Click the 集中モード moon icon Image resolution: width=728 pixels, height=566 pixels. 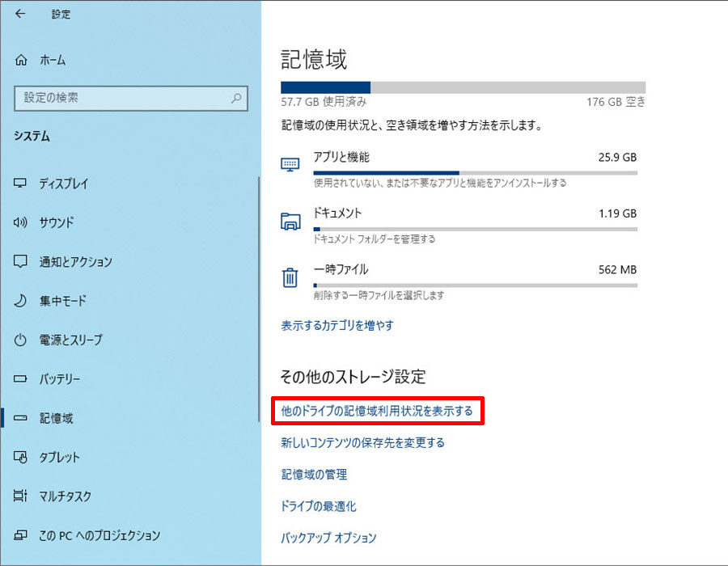coord(21,301)
